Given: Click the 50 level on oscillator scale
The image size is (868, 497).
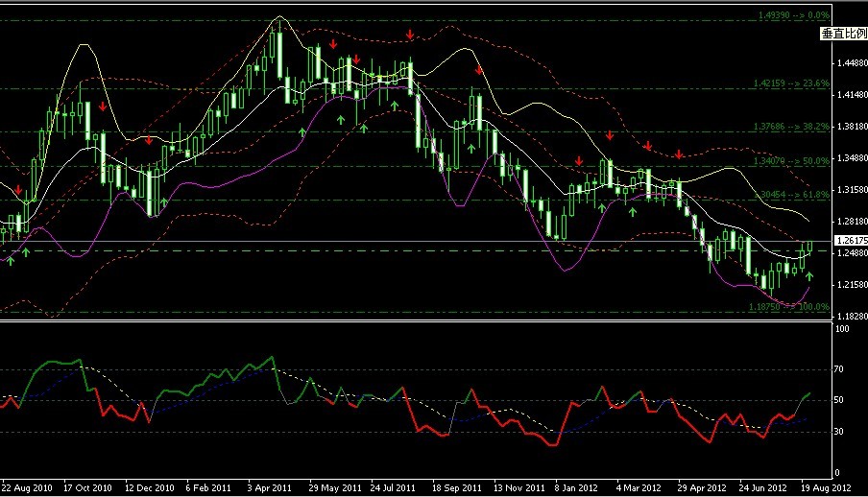Looking at the screenshot, I should coord(839,400).
